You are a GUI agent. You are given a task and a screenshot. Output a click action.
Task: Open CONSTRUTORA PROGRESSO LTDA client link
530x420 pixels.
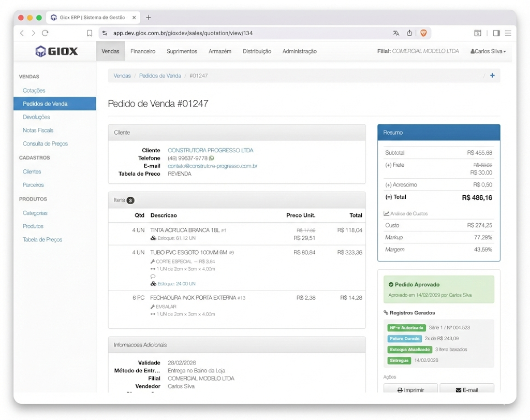tap(210, 150)
